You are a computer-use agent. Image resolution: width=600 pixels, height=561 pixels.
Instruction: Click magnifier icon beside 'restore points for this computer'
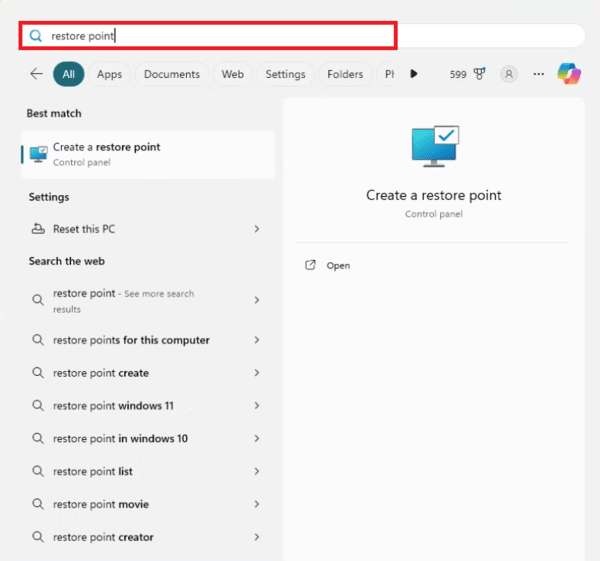[38, 339]
